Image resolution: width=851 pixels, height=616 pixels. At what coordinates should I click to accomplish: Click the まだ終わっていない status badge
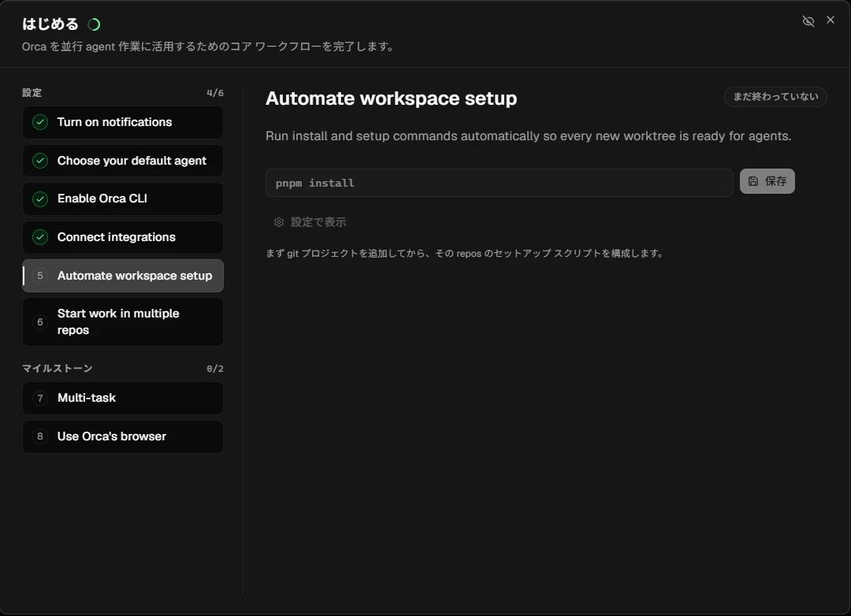(775, 97)
